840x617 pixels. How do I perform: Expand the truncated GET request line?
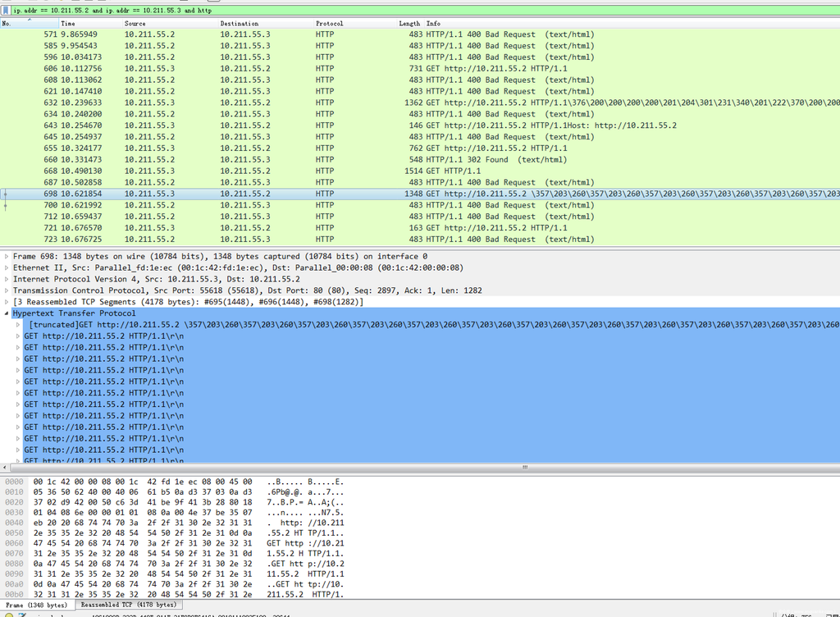point(20,325)
